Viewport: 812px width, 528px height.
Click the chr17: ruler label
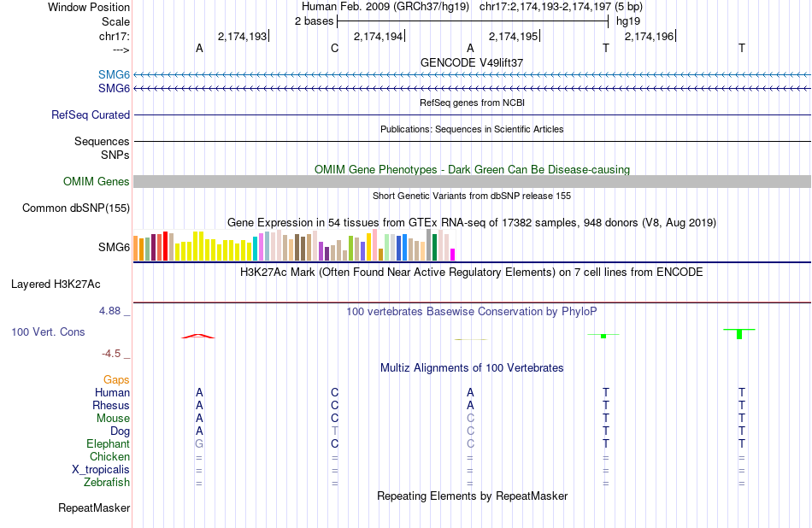(114, 36)
